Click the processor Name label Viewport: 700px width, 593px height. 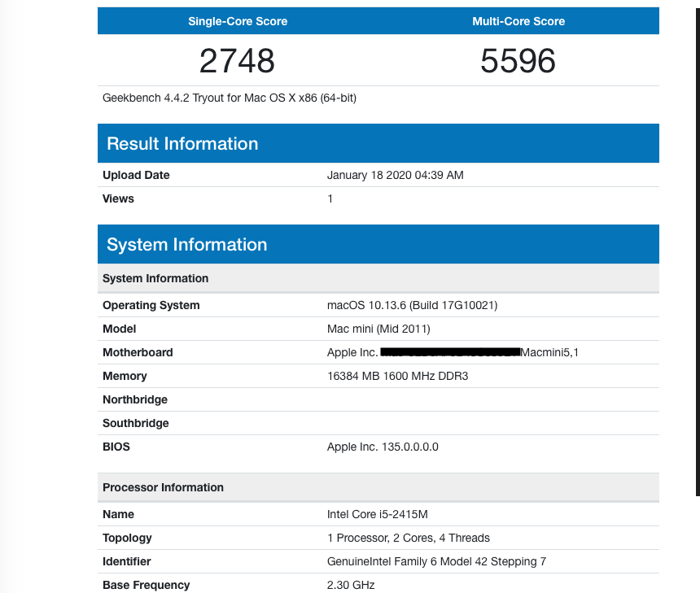(x=118, y=514)
